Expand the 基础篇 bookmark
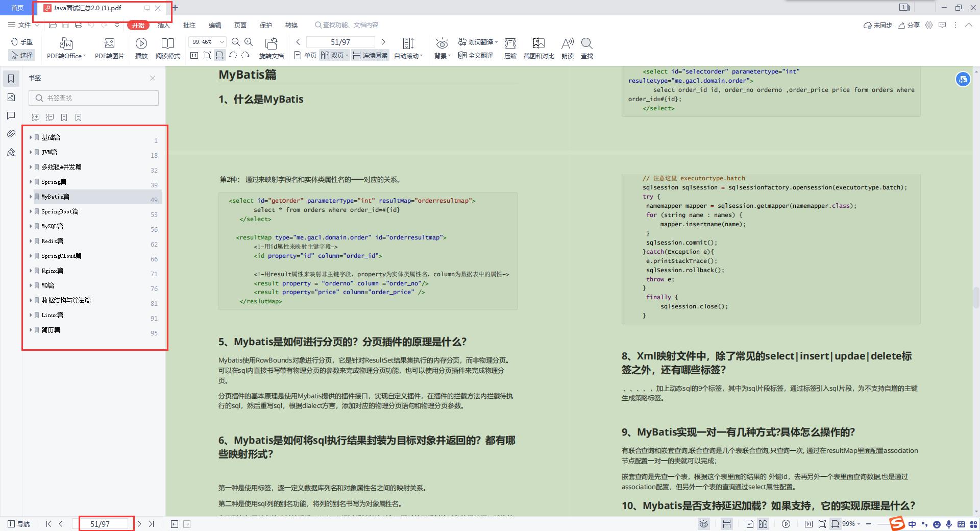980x531 pixels. [x=31, y=137]
